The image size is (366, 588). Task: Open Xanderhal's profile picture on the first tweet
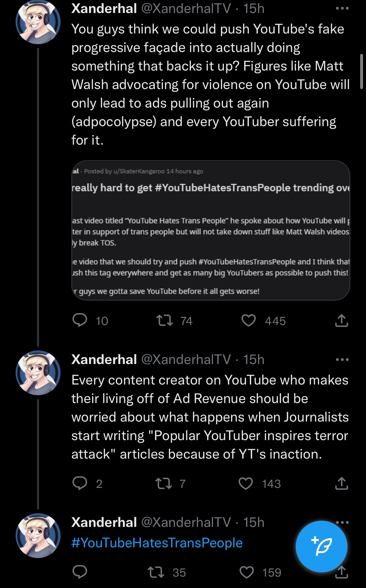(38, 22)
